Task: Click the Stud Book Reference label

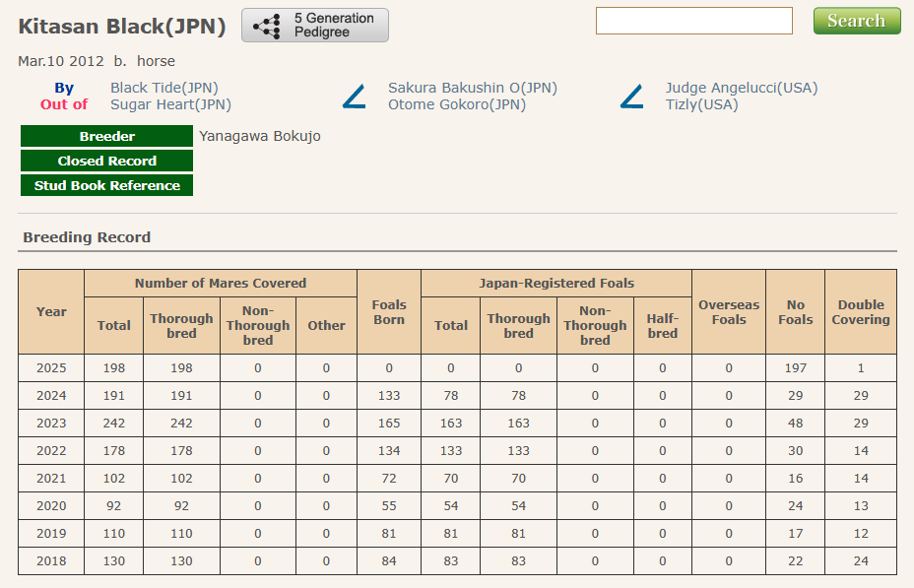Action: pos(106,185)
